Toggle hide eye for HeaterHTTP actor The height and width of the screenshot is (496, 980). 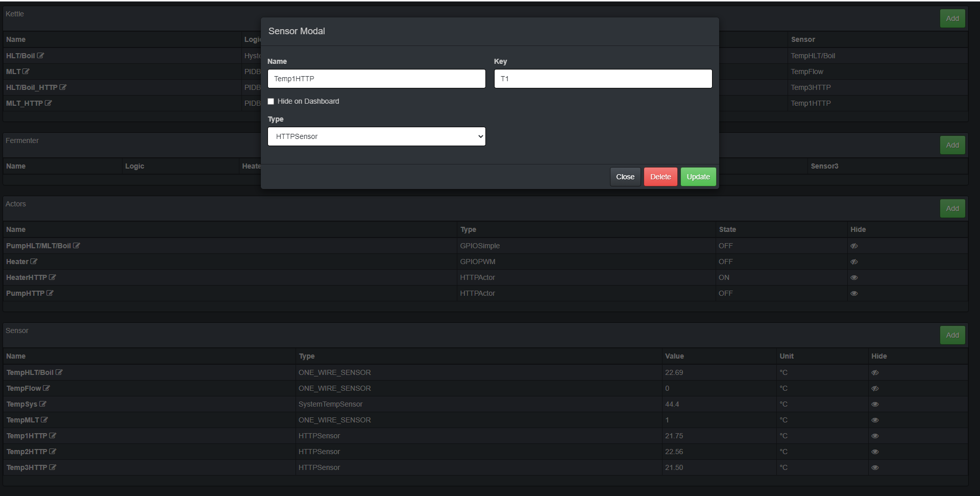[x=854, y=277]
